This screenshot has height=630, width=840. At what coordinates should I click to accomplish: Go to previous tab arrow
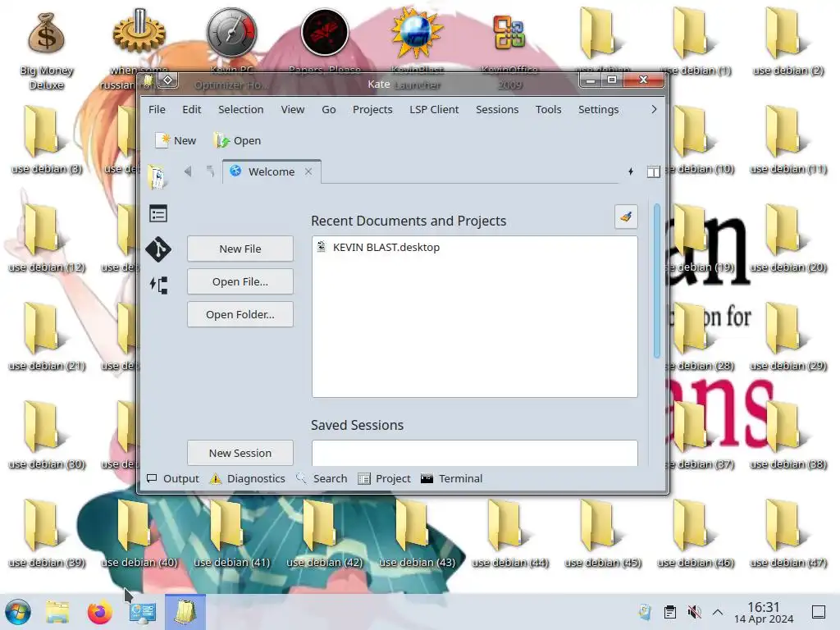188,171
